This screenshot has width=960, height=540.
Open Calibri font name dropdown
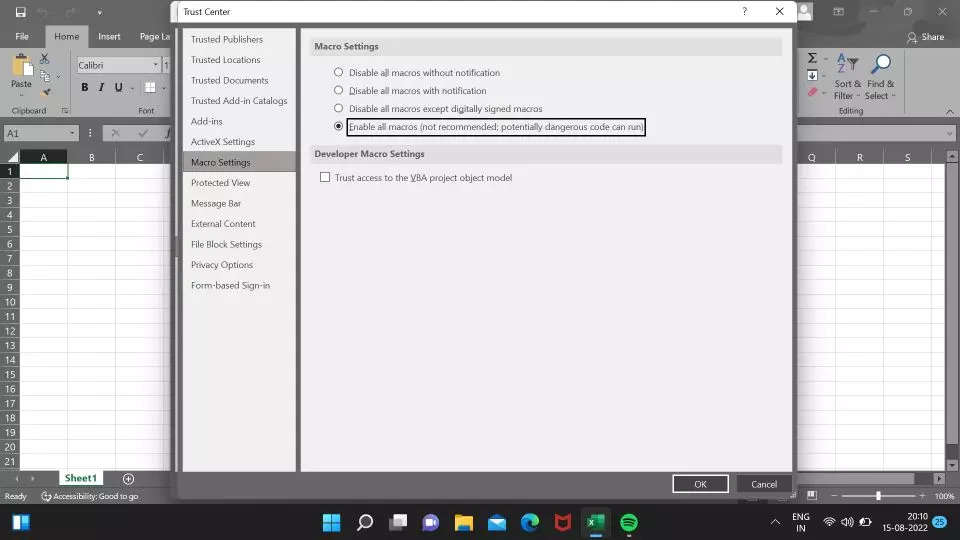point(156,65)
